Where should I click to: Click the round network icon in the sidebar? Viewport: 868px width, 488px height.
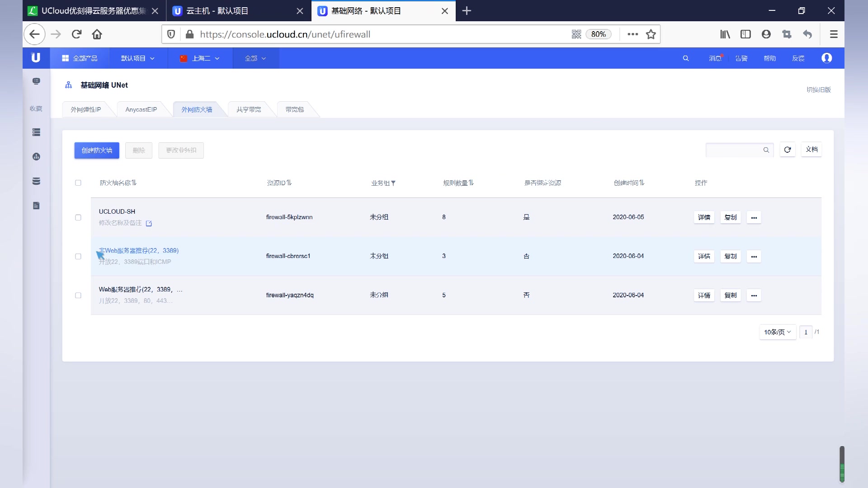(36, 157)
